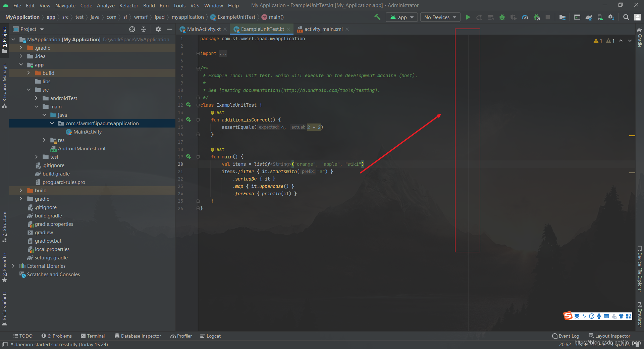Click the Stop square icon in toolbar

(548, 17)
